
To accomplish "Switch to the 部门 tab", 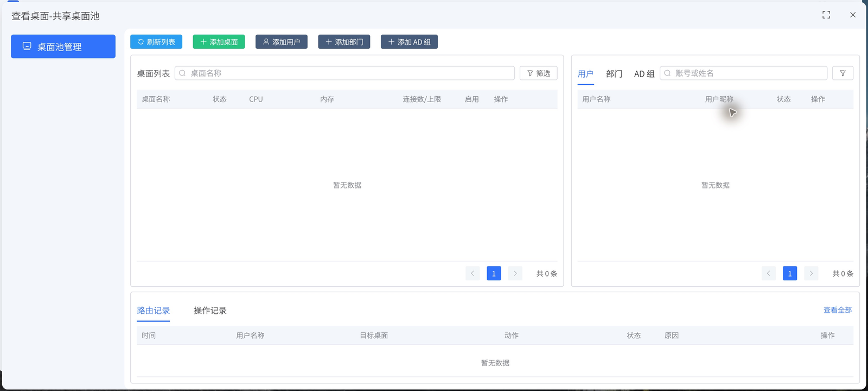I will coord(614,74).
